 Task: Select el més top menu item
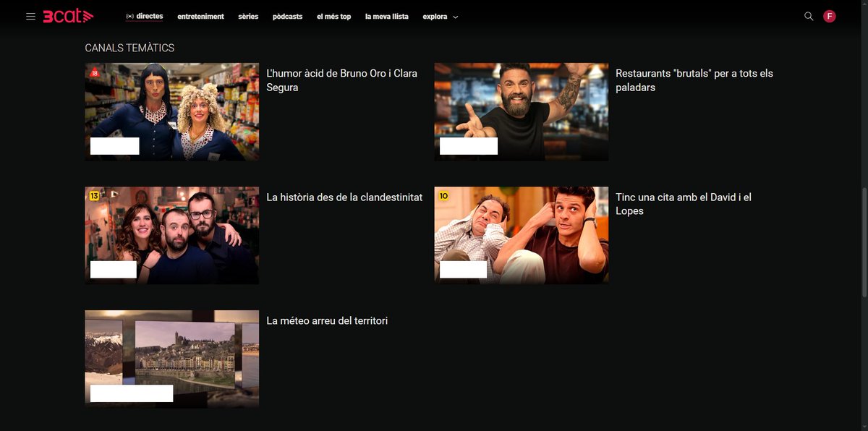point(334,17)
